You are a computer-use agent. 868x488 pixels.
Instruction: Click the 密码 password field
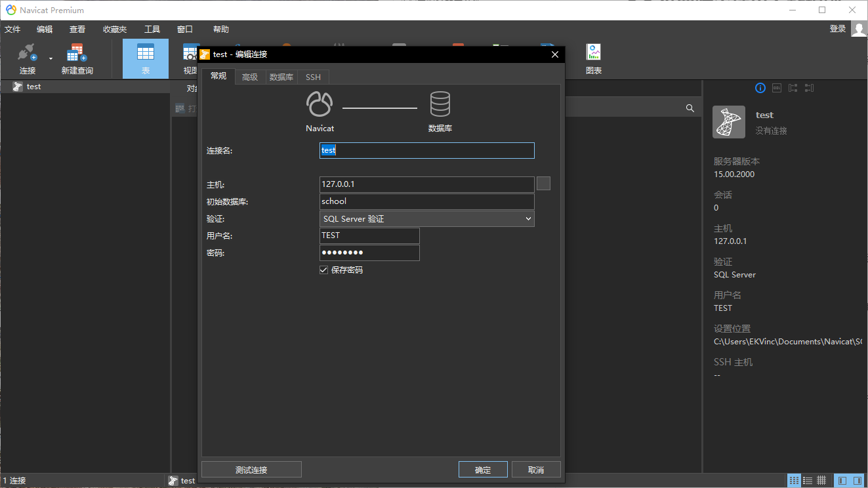point(369,253)
